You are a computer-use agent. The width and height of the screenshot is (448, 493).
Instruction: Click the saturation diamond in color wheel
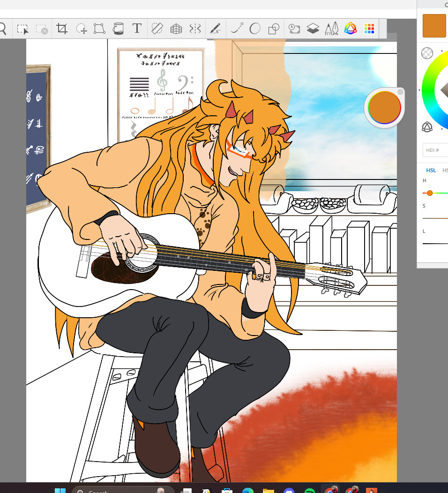[444, 90]
